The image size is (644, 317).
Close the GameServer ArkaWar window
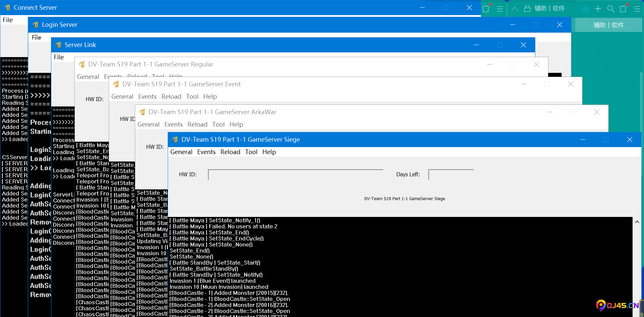[x=597, y=112]
